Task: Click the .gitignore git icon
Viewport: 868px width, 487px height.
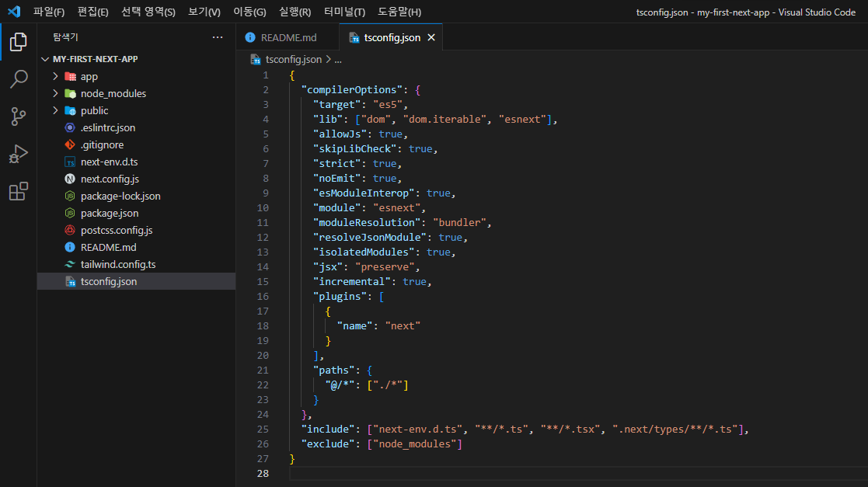Action: point(70,145)
